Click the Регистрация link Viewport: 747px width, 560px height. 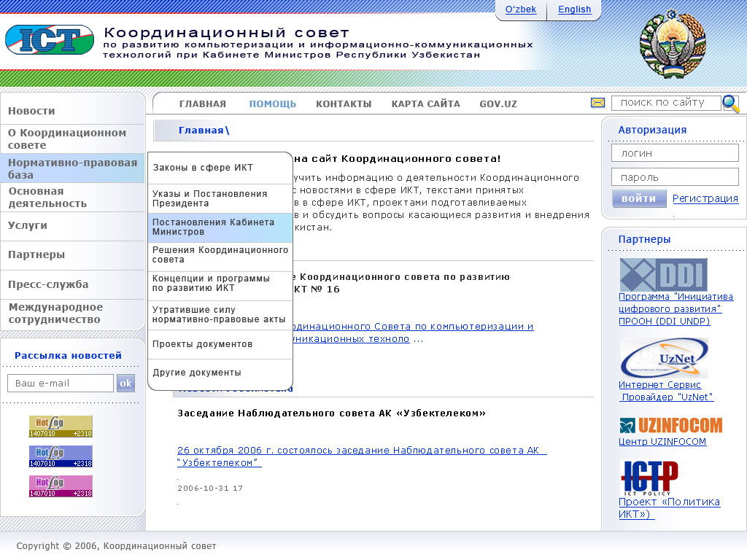tap(705, 198)
